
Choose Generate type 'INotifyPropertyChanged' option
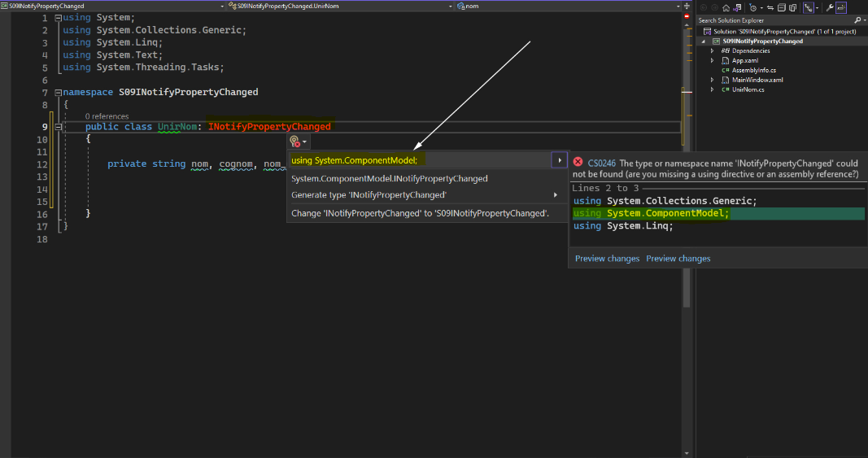click(369, 195)
